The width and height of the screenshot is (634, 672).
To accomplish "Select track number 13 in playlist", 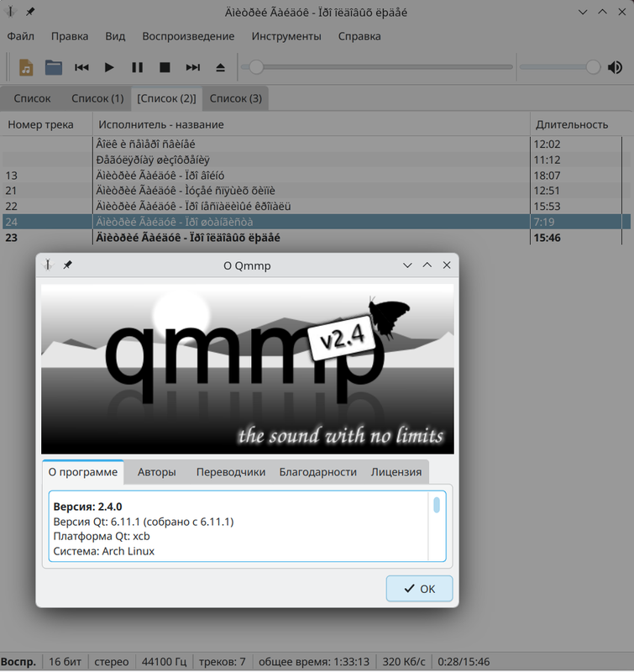I will [316, 176].
